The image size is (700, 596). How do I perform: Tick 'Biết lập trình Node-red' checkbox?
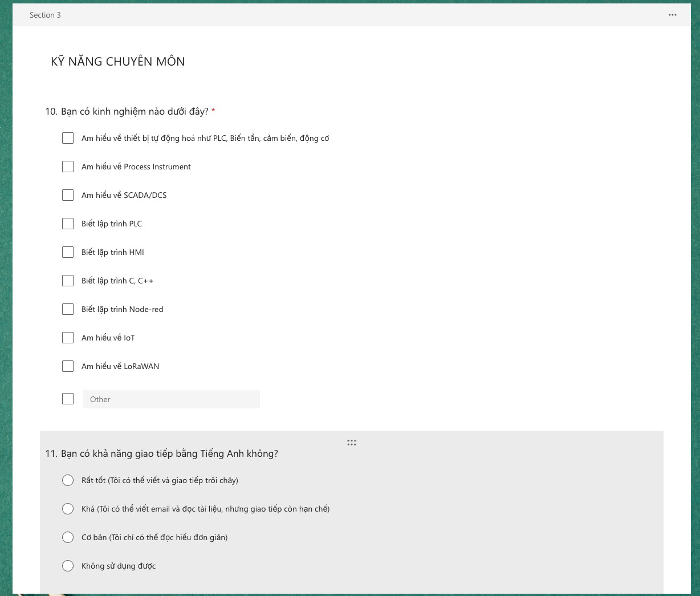point(68,309)
